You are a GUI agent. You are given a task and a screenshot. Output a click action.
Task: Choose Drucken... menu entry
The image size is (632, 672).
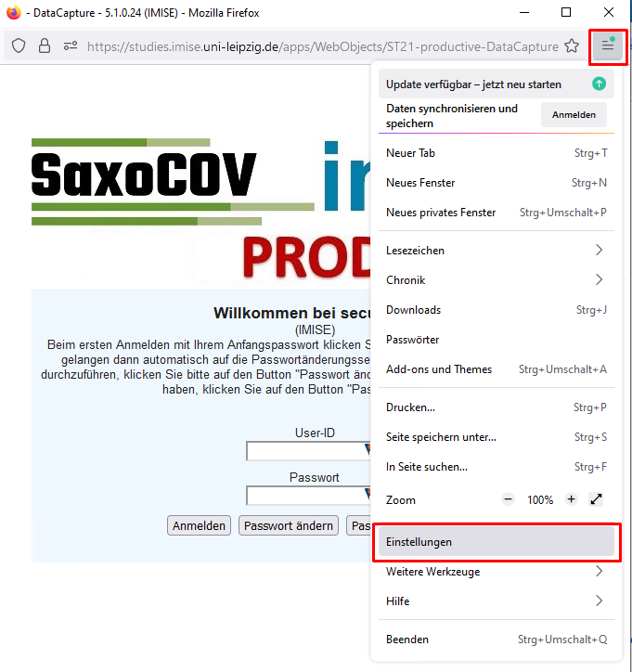497,407
